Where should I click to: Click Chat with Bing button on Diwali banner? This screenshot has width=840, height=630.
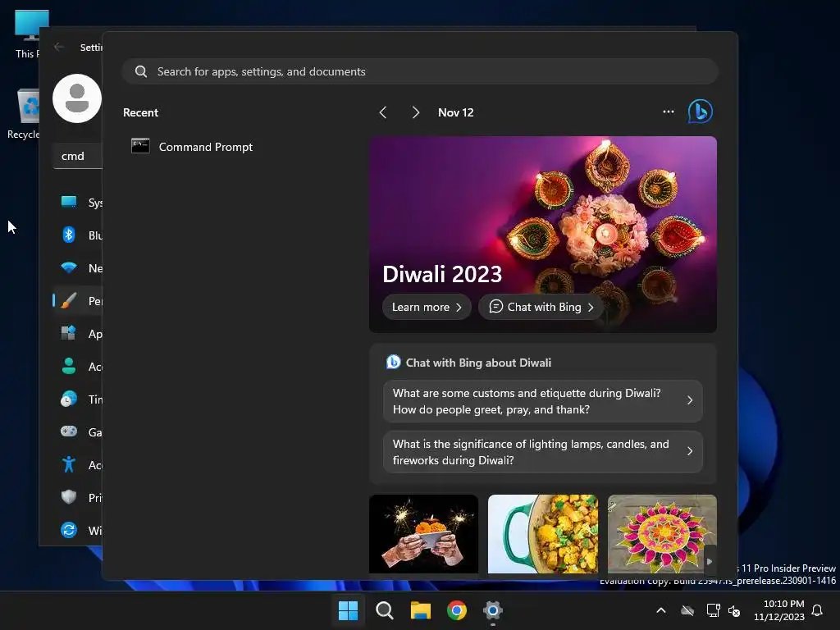(x=541, y=307)
